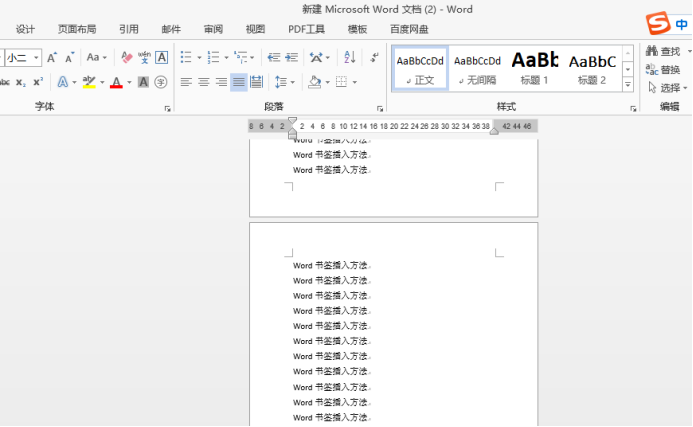Click the right indent marker on ruler

point(494,131)
